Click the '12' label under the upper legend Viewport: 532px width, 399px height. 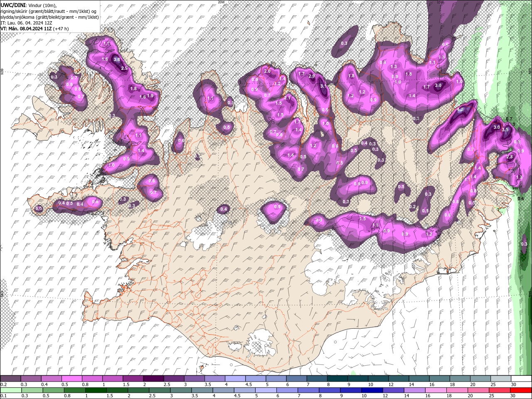pyautogui.click(x=391, y=384)
